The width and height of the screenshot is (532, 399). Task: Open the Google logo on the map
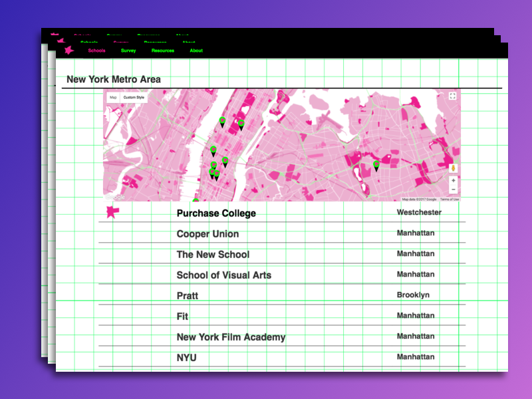(x=115, y=197)
